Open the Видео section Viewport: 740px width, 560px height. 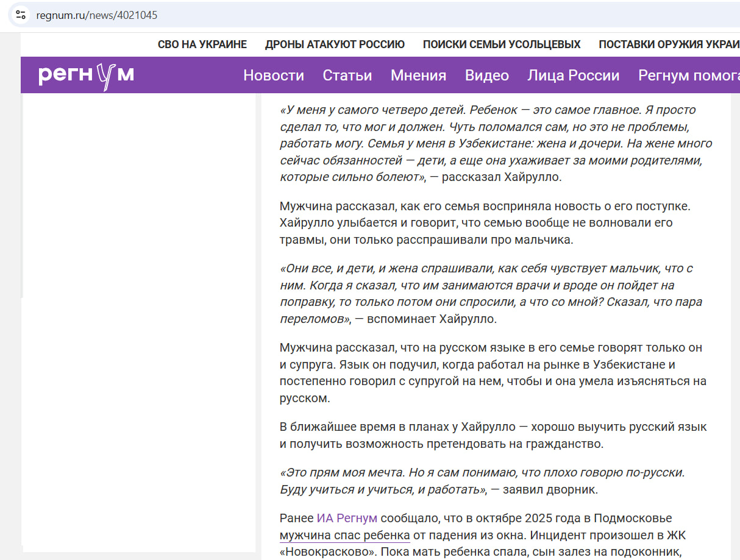click(486, 76)
